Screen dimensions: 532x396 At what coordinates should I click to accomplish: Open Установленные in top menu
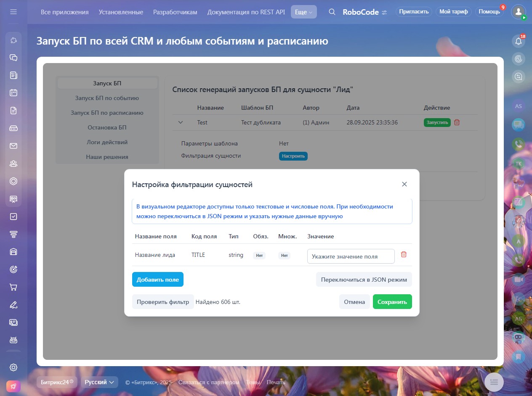(x=121, y=12)
